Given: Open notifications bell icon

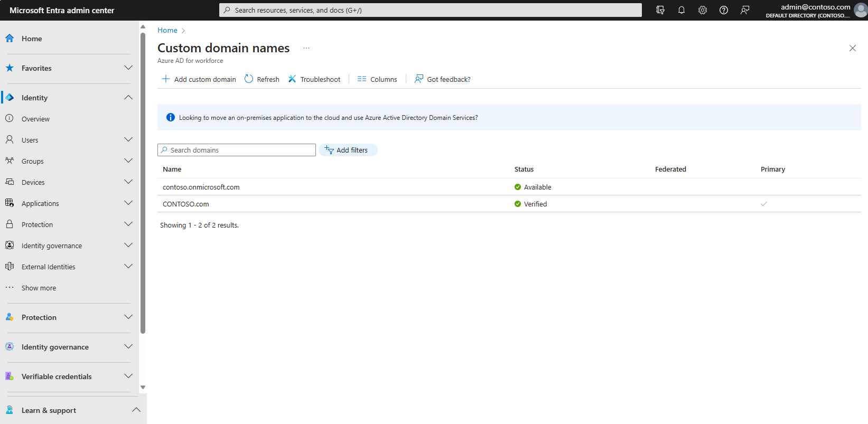Looking at the screenshot, I should pyautogui.click(x=682, y=10).
